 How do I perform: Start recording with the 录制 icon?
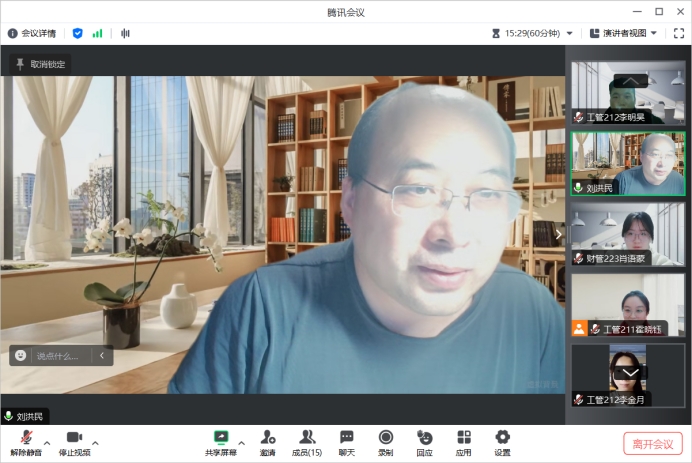tap(385, 440)
